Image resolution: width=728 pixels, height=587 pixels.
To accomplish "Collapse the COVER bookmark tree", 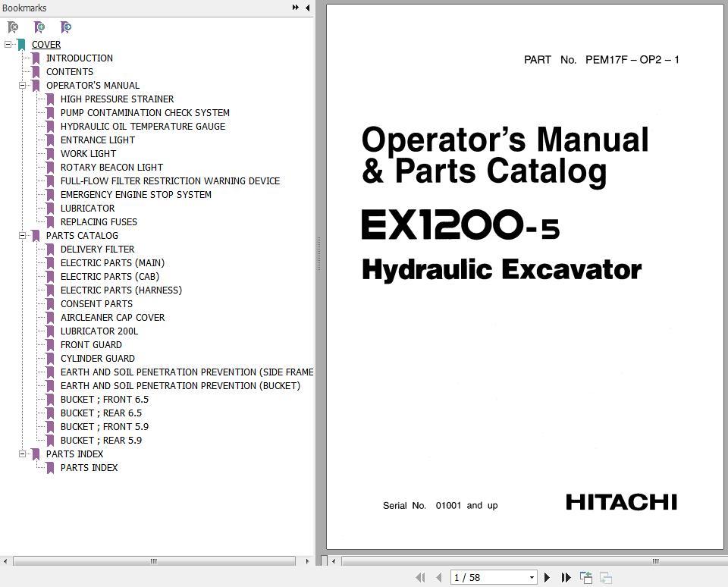I will pos(8,45).
